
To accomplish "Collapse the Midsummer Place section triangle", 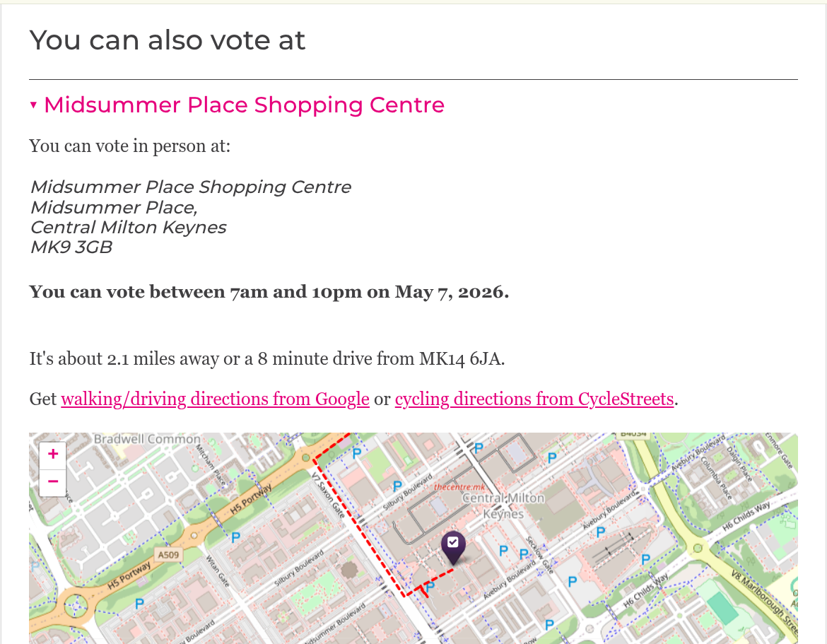I will (33, 105).
